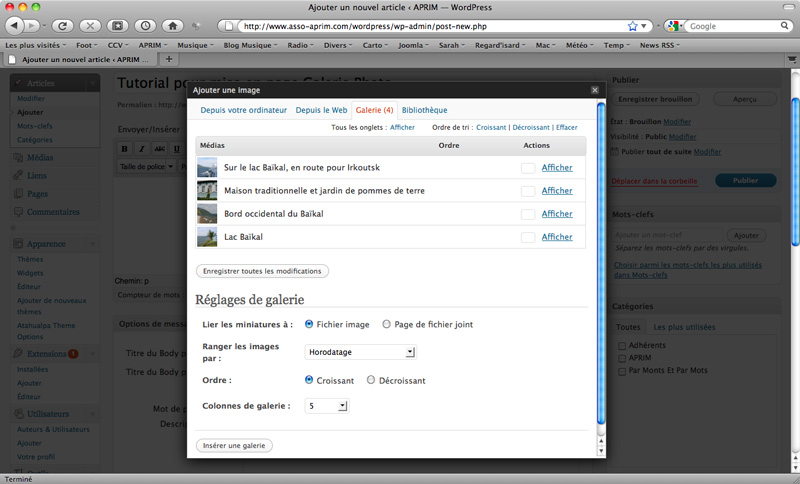800x484 pixels.
Task: Expand the Utilisateurs sidebar menu arrow
Action: (x=92, y=414)
